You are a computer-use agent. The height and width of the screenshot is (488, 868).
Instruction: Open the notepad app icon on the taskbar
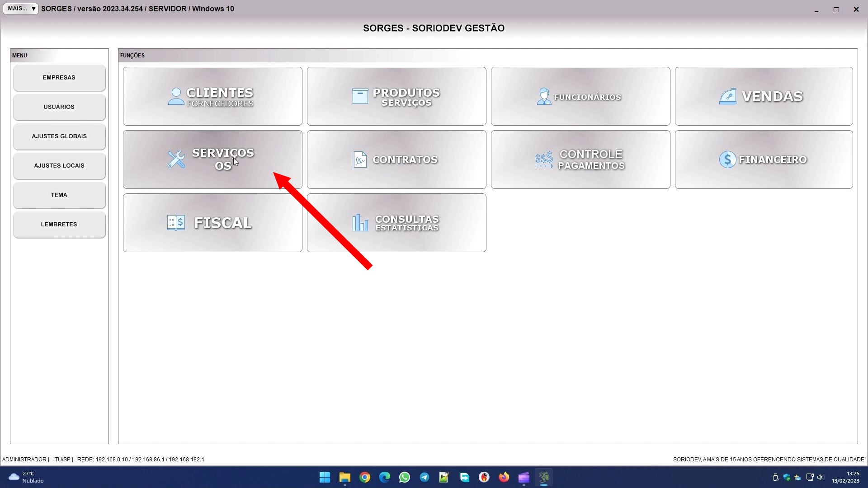tap(444, 477)
